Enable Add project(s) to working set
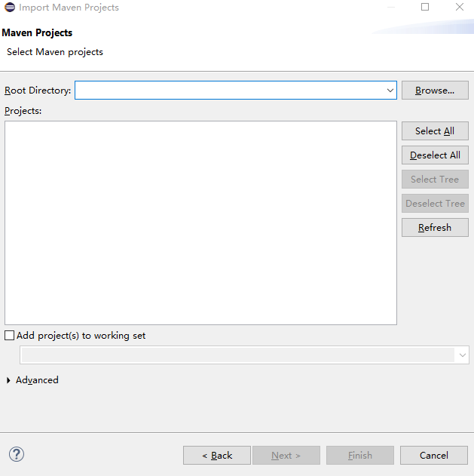The image size is (474, 476). click(9, 336)
